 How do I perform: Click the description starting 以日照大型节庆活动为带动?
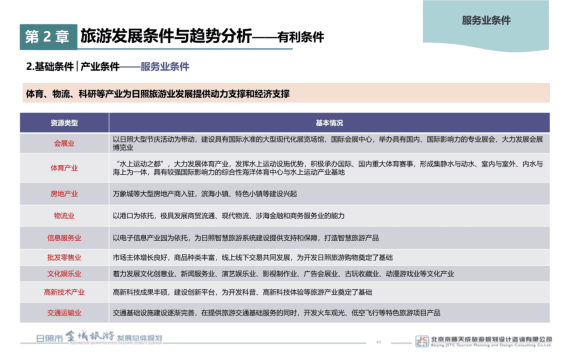[x=328, y=143]
